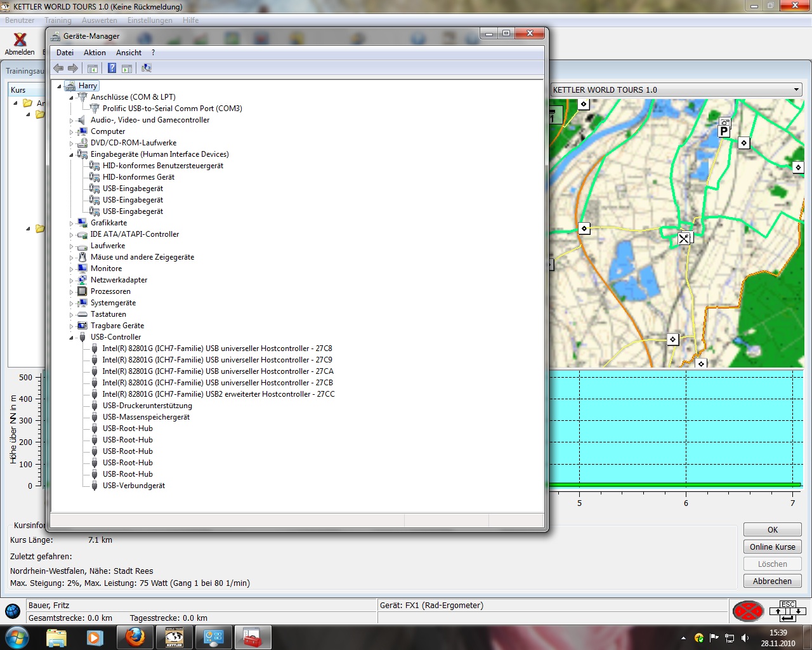Click the USB-Verbundgerät device icon
Image resolution: width=812 pixels, height=650 pixels.
click(x=95, y=486)
